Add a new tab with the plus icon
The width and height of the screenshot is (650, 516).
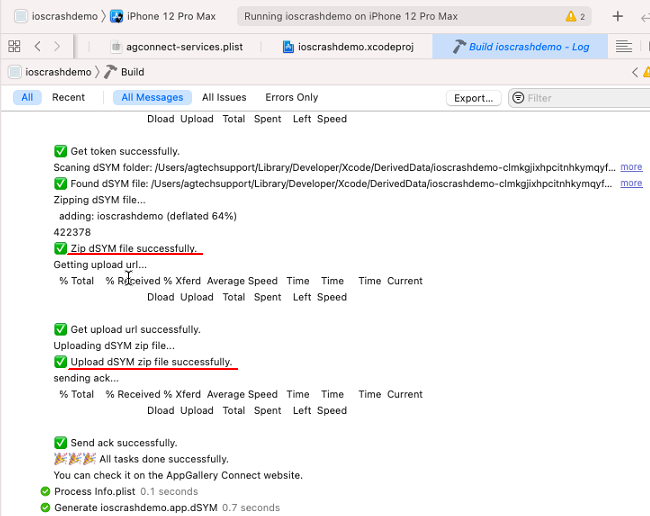pos(618,17)
